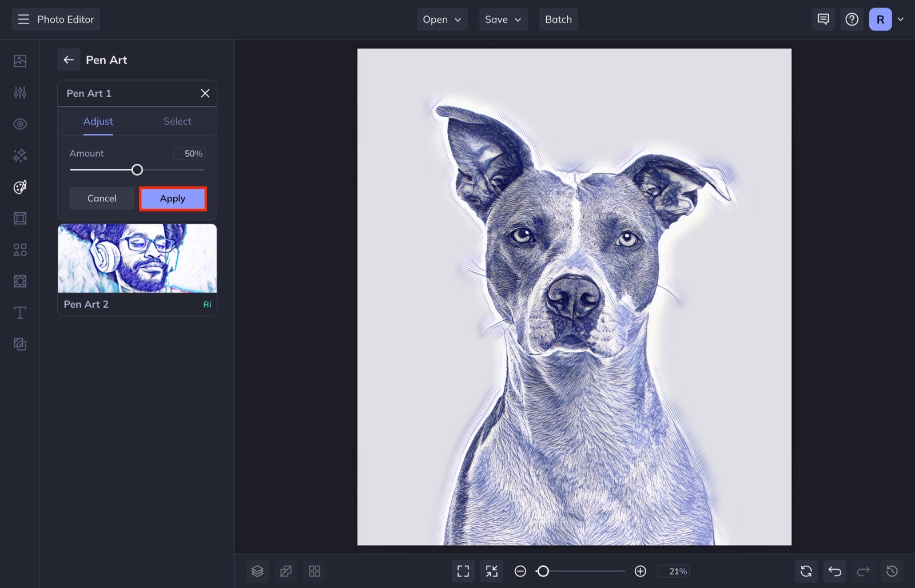The image size is (915, 588).
Task: Open the undo history icon
Action: point(892,571)
